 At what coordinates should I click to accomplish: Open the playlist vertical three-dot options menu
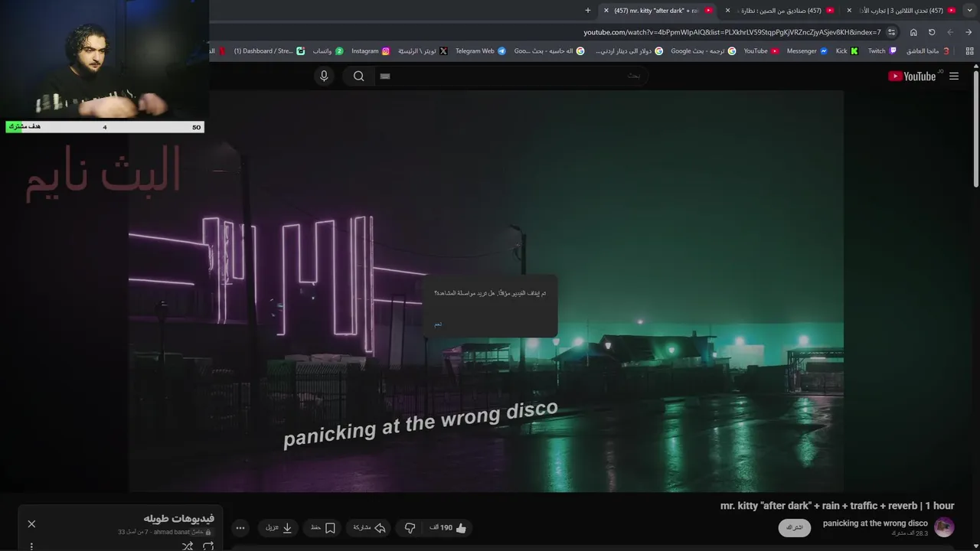pos(31,546)
